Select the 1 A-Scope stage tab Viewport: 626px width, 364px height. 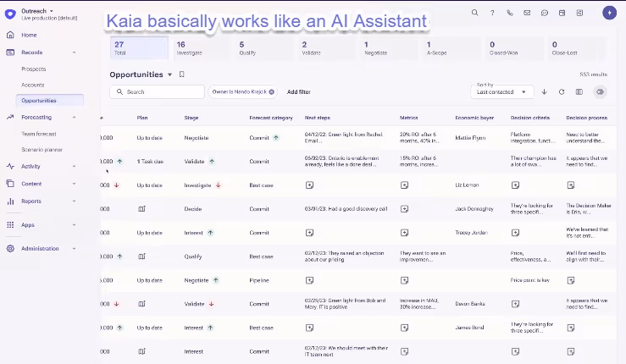coord(452,48)
